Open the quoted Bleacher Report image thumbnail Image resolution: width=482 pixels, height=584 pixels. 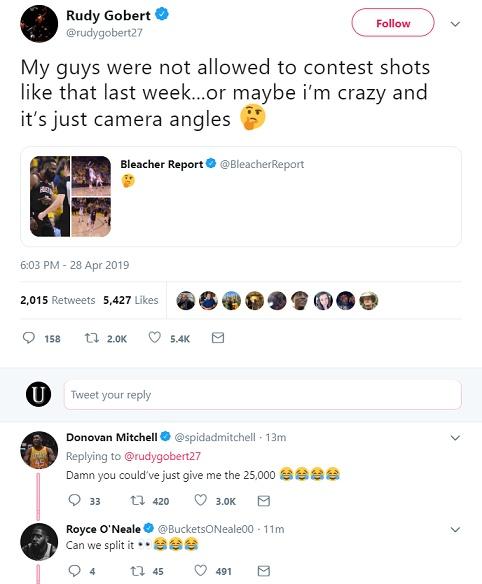pos(70,196)
